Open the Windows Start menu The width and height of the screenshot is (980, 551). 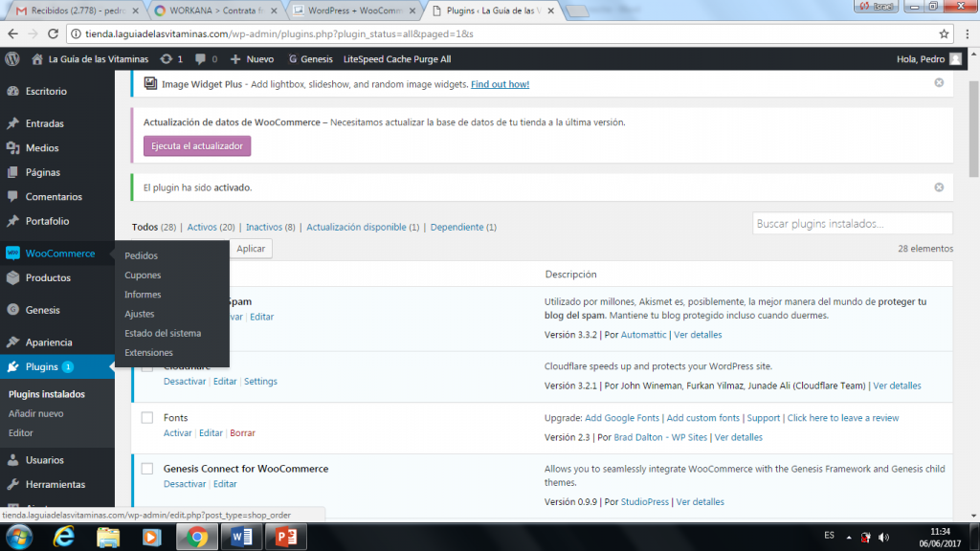pos(19,538)
